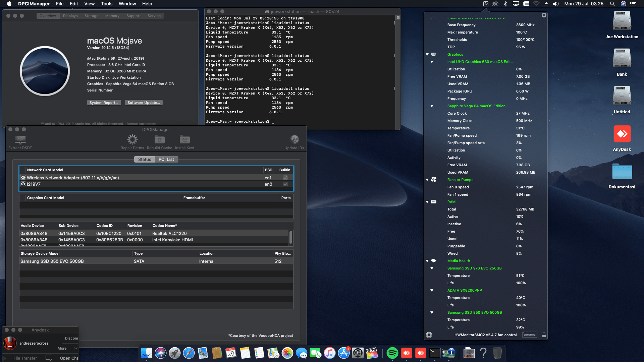Open the File menu in menu bar

coord(60,4)
